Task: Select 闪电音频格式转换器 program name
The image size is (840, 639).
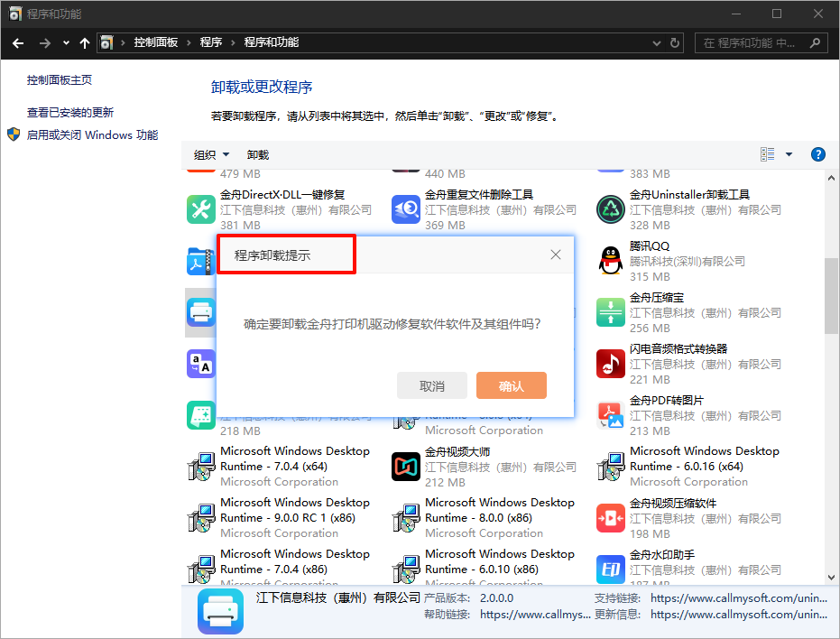Action: (678, 349)
